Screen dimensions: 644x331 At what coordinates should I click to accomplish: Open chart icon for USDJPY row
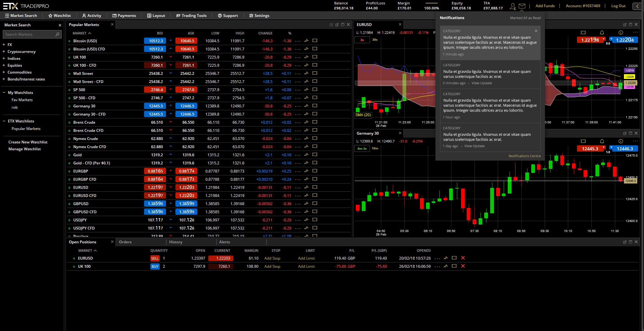tap(306, 220)
